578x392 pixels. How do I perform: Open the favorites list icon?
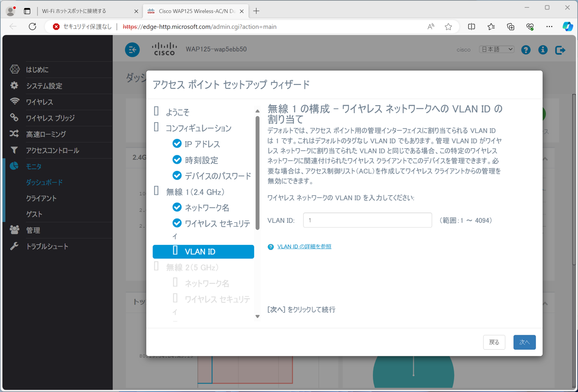491,27
